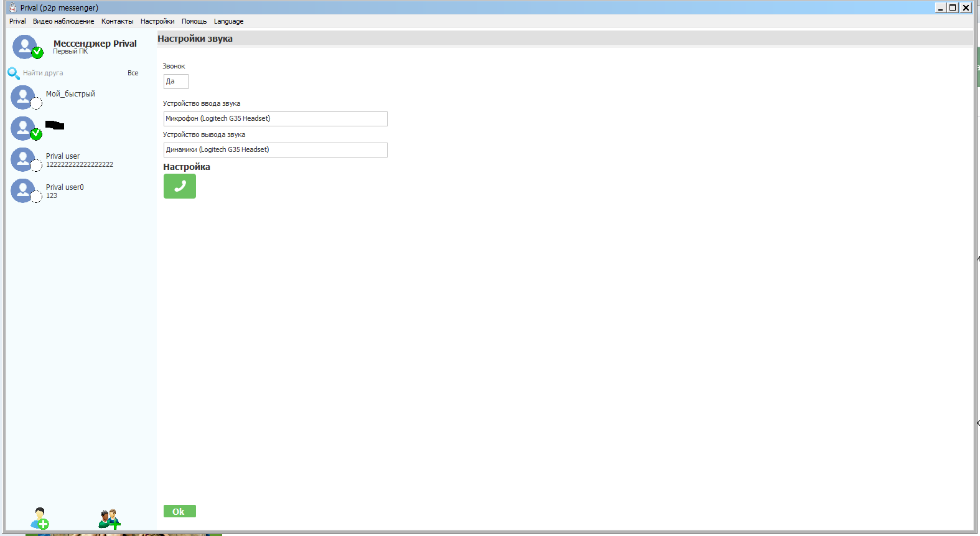The width and height of the screenshot is (980, 536).
Task: Click the avatar of the Prival user contact
Action: point(24,159)
